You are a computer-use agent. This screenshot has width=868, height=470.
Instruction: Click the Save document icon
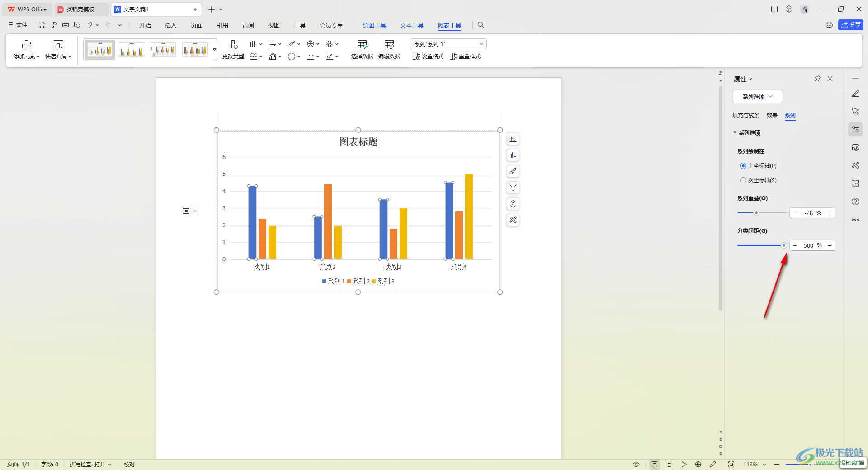[42, 25]
